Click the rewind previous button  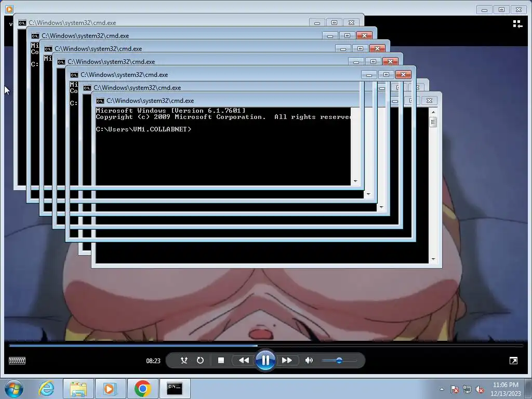[x=243, y=360]
